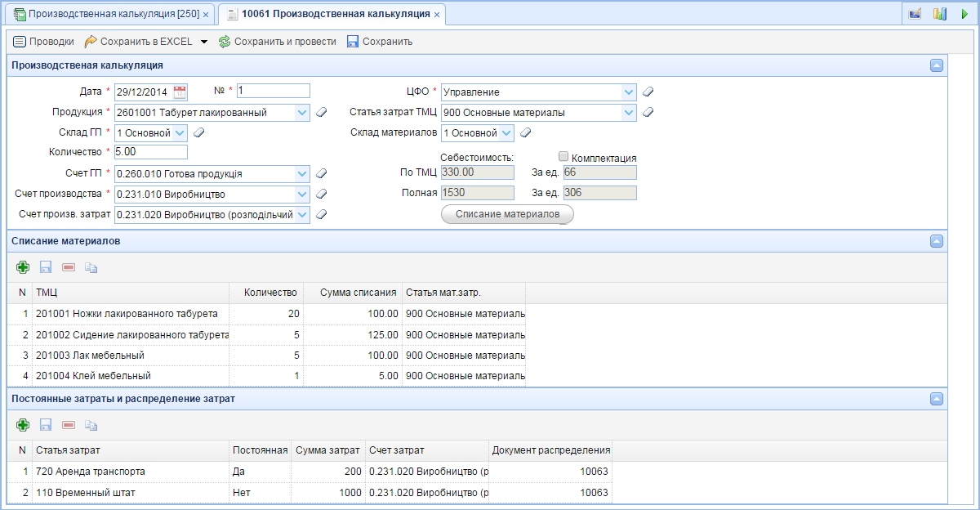Open the ЦФО dropdown
This screenshot has width=980, height=510.
[629, 92]
